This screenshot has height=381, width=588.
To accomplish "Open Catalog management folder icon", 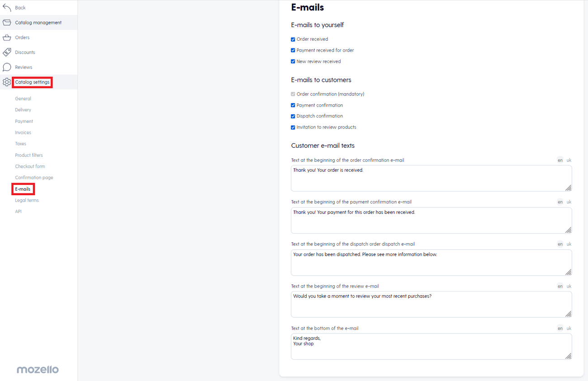I will [x=7, y=23].
